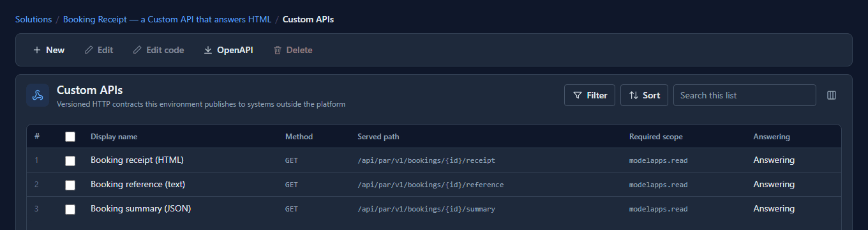Click modelapps.read scope in Booking reference row
This screenshot has height=230, width=868.
pyautogui.click(x=659, y=185)
